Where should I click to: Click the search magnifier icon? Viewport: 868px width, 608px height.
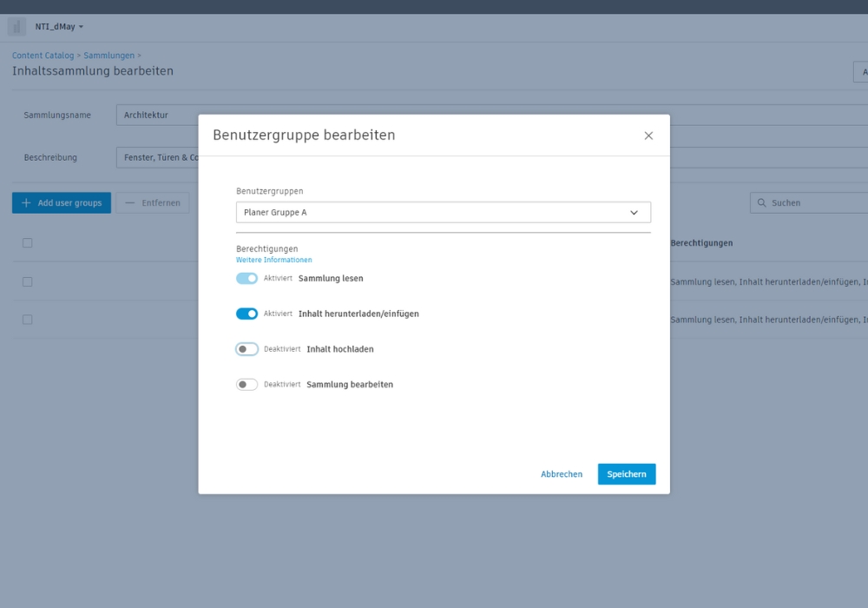(x=761, y=203)
